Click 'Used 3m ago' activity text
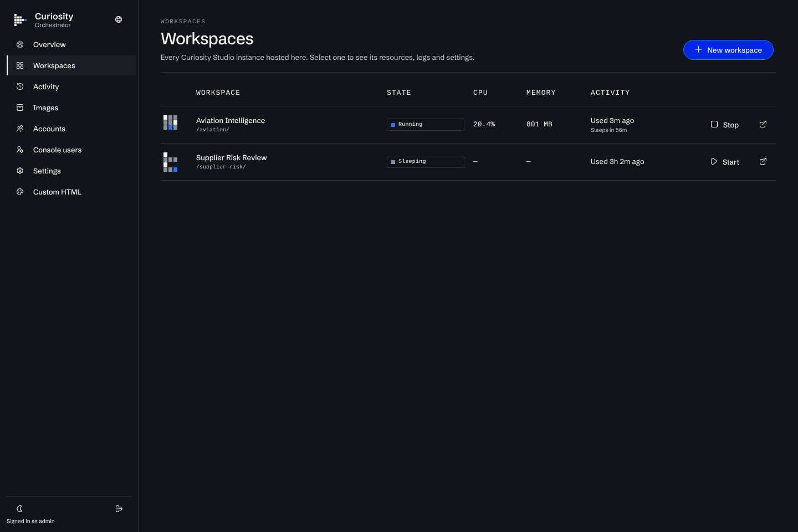This screenshot has height=532, width=798. pos(612,120)
